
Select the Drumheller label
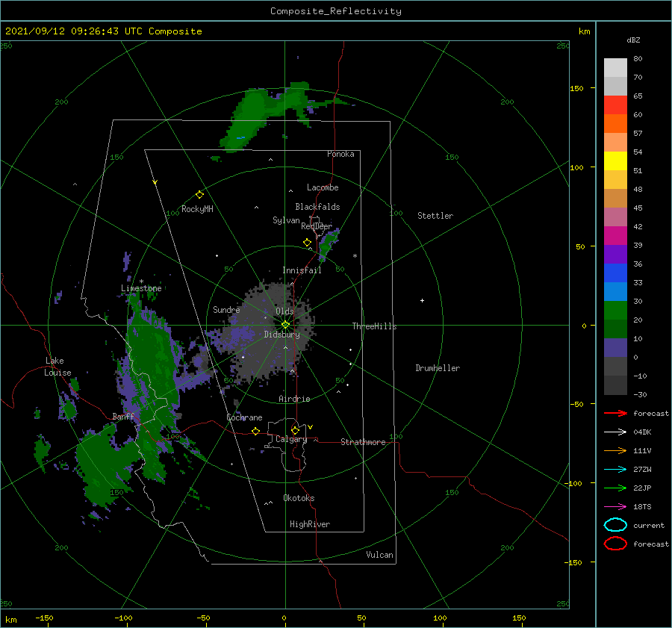438,368
